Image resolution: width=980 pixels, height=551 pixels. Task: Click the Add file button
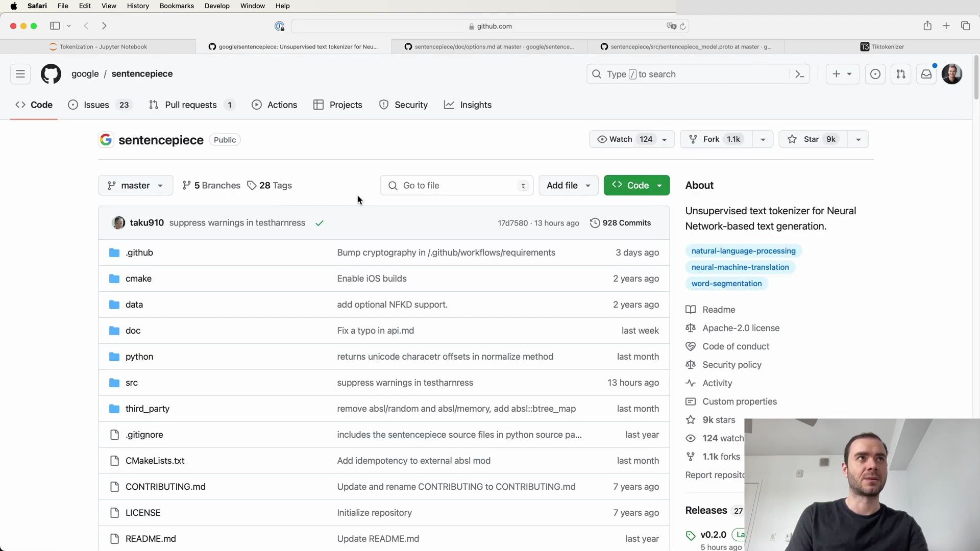pos(568,185)
